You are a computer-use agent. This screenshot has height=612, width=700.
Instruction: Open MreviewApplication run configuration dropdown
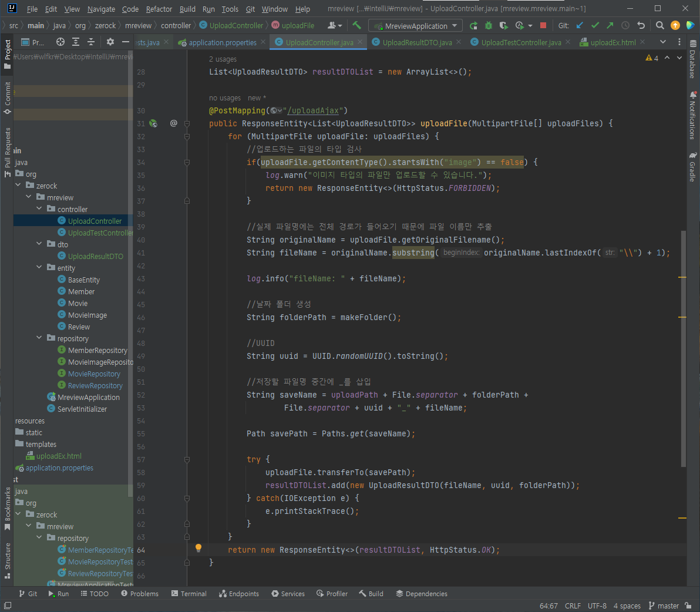coord(415,26)
